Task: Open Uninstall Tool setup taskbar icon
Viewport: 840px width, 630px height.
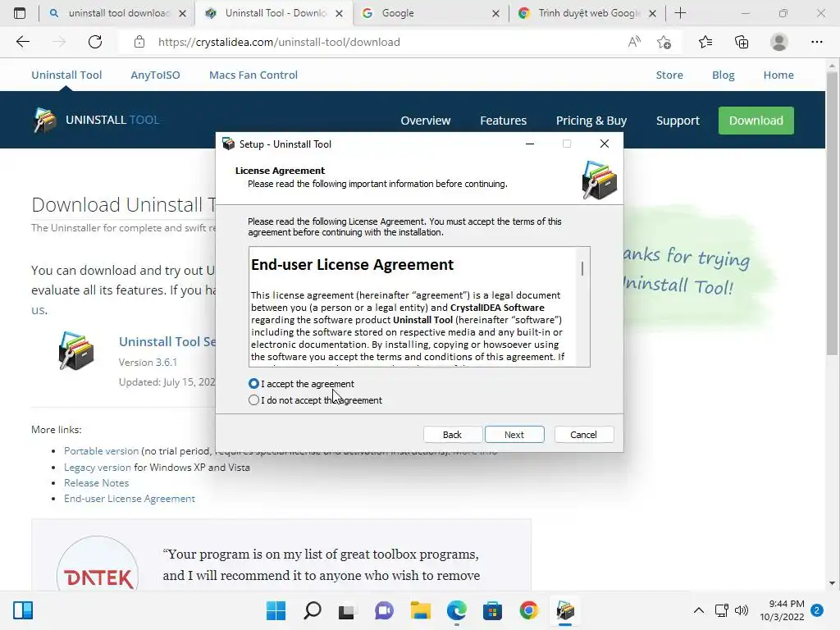Action: coord(565,610)
